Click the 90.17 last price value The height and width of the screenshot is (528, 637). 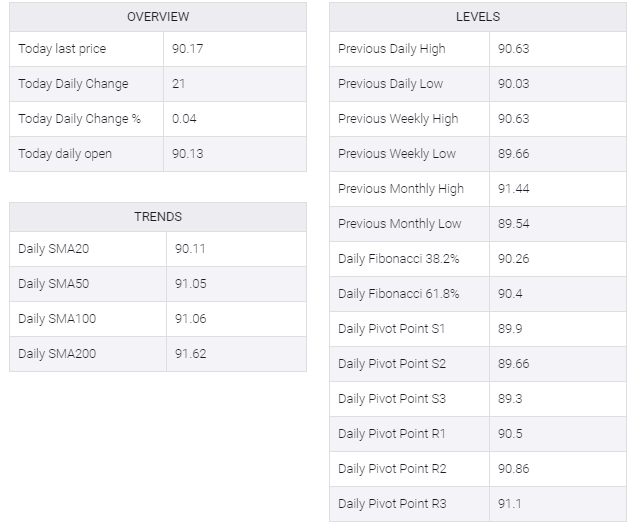point(186,49)
